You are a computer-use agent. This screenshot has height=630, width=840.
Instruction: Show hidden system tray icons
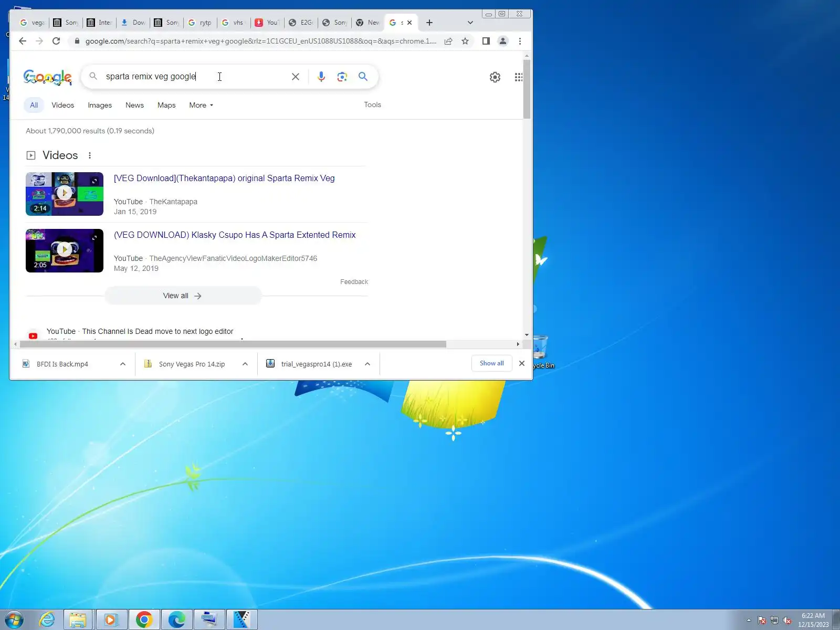coord(749,621)
